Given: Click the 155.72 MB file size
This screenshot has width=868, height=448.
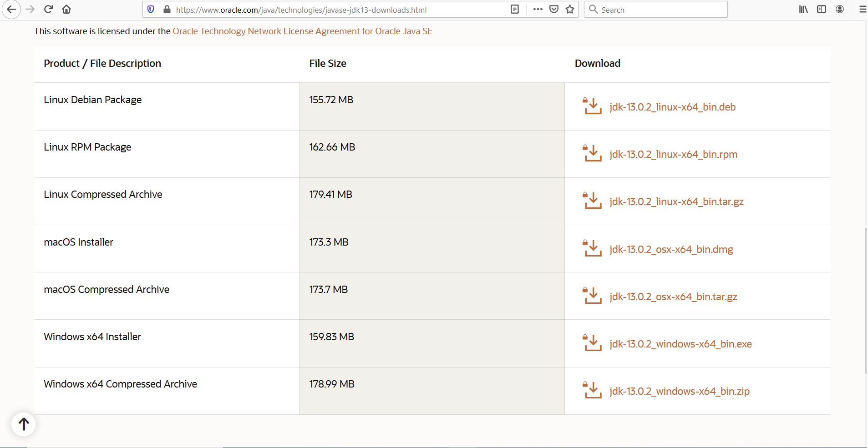Looking at the screenshot, I should tap(331, 100).
